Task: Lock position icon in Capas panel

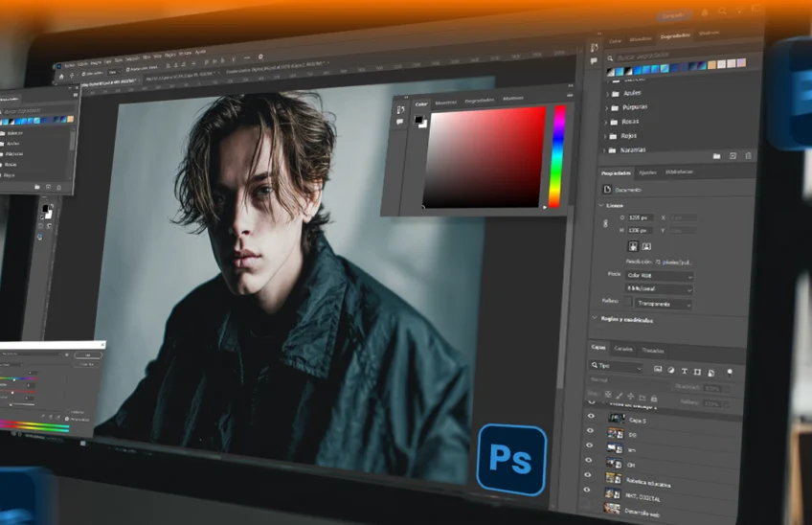Action: (630, 397)
